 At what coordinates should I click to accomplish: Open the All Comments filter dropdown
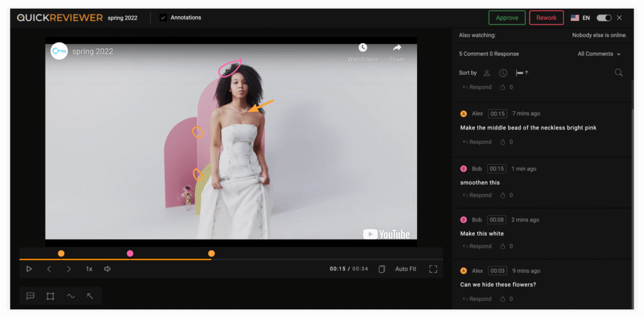[x=599, y=54]
